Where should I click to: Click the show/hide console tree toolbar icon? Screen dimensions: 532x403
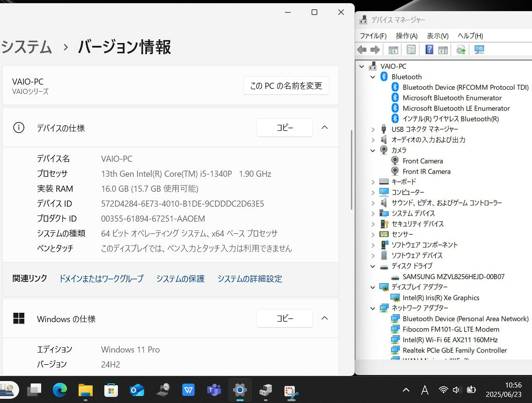(x=393, y=50)
